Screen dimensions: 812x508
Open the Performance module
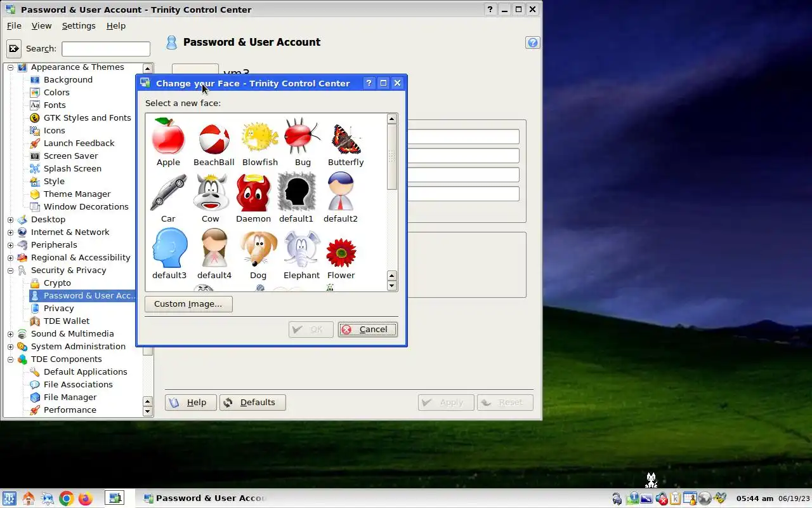70,410
